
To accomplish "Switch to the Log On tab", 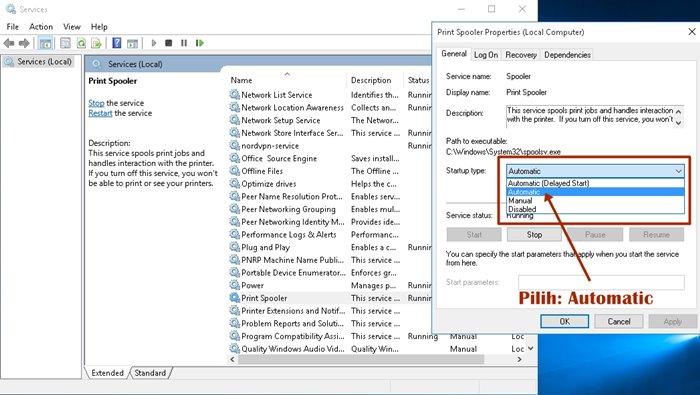I will point(486,55).
